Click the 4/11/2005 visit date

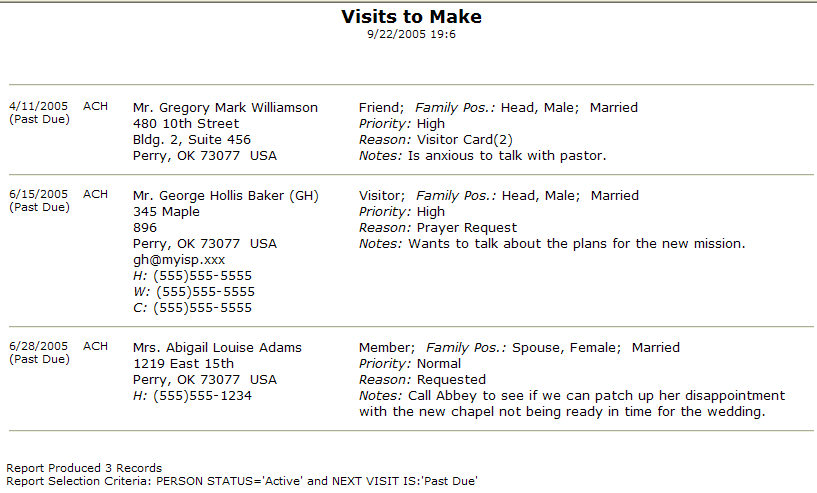point(39,106)
